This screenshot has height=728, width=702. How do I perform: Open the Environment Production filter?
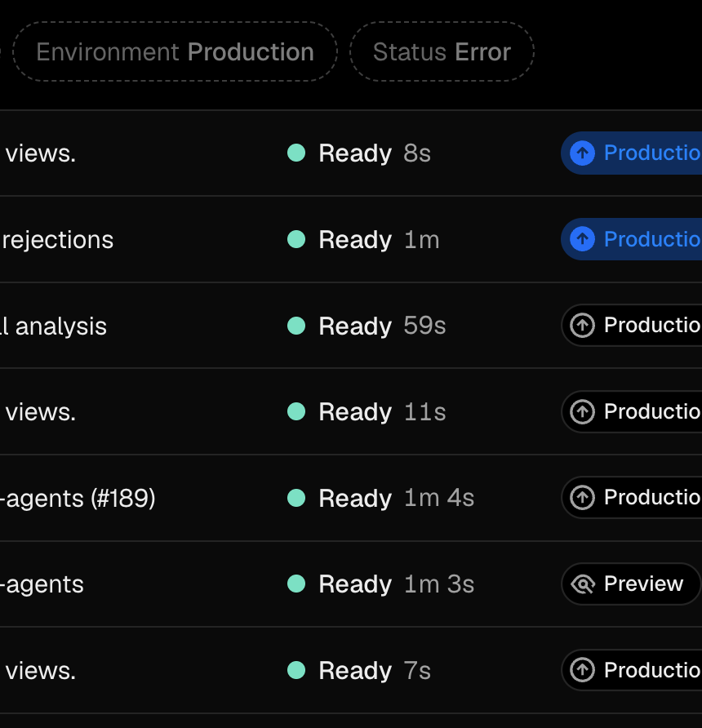point(175,51)
